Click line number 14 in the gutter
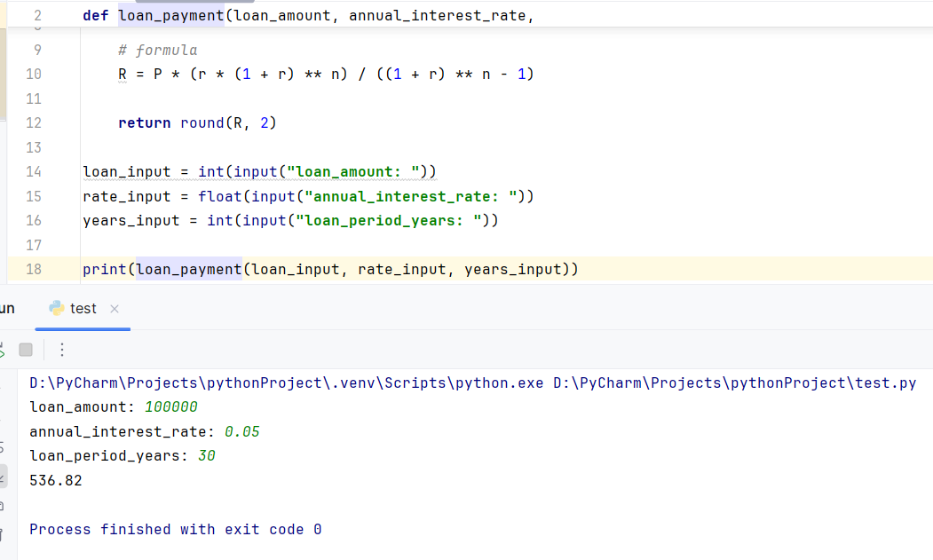The width and height of the screenshot is (933, 560). [x=34, y=171]
